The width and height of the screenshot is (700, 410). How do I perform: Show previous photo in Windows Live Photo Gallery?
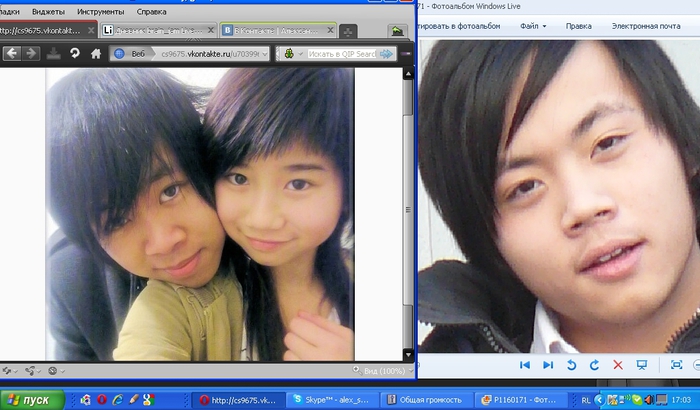tap(525, 365)
